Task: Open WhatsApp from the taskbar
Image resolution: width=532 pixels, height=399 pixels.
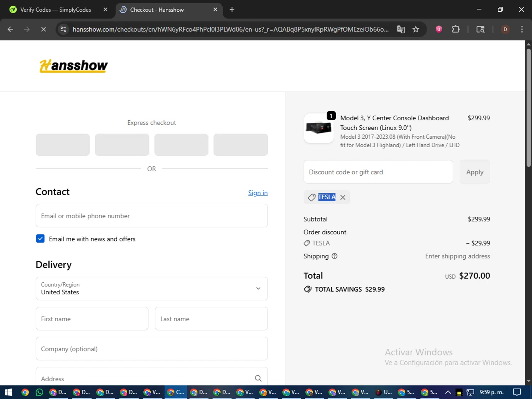Action: 39,392
